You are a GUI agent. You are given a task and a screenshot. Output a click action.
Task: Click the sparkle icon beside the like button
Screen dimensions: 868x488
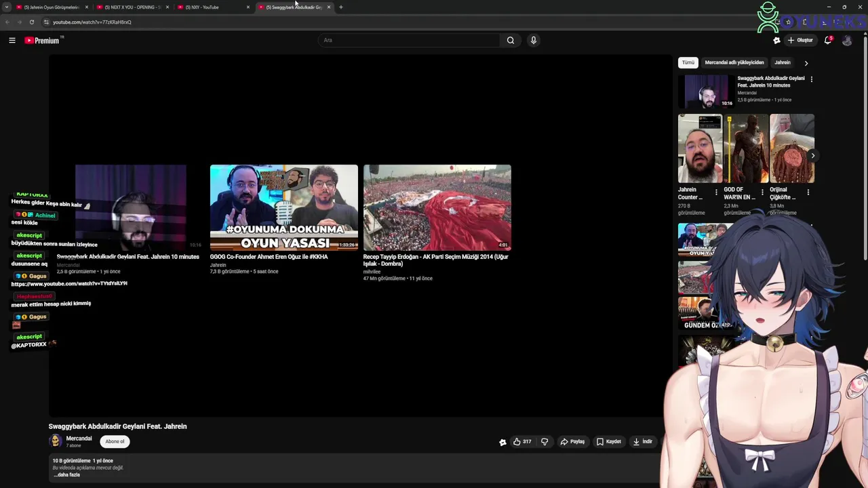tap(502, 442)
